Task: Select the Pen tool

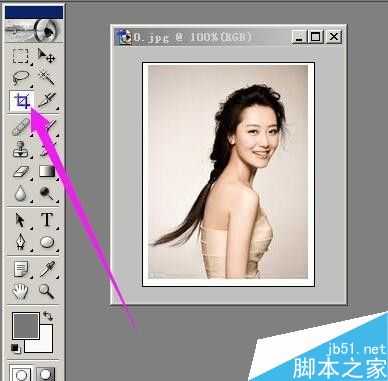Action: tap(21, 242)
